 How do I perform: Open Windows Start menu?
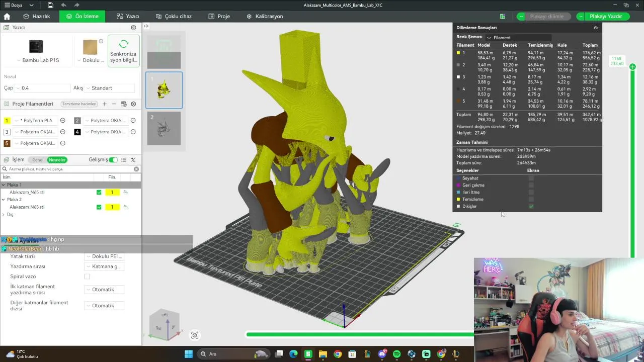[x=189, y=354]
